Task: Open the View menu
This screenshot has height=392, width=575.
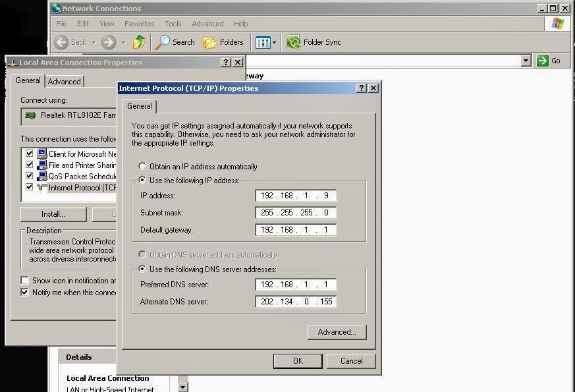Action: pos(107,24)
